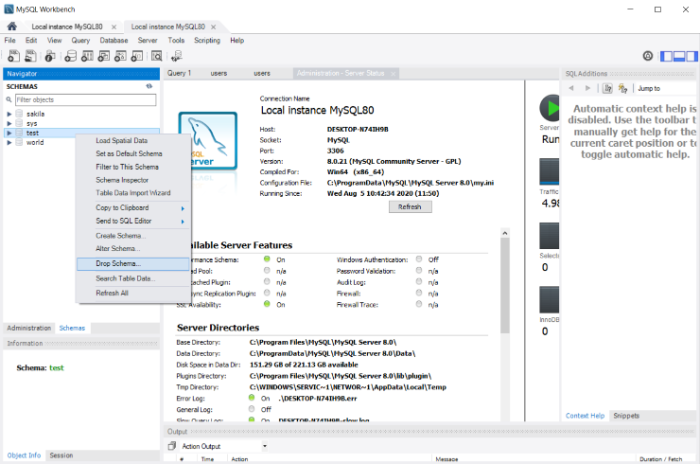Click scrollbar up arrow in server status
700x464 pixels.
tap(505, 233)
